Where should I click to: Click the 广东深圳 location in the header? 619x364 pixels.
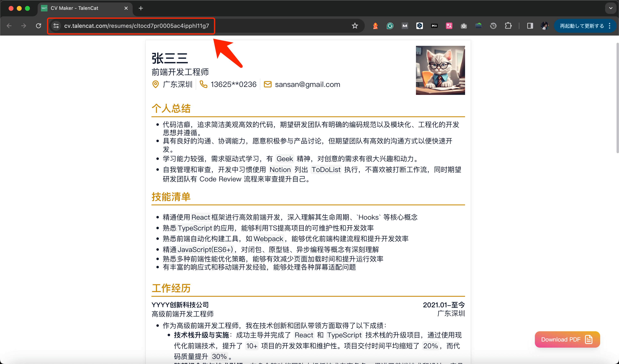pyautogui.click(x=178, y=84)
